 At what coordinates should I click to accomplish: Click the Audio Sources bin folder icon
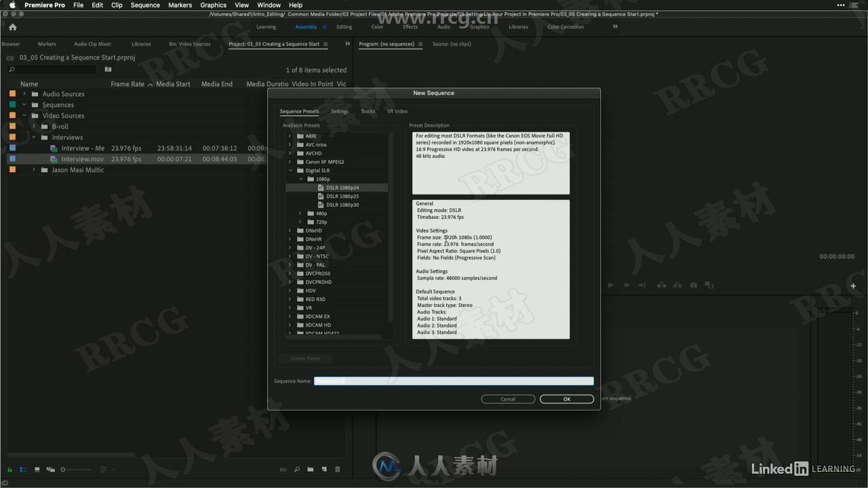point(35,94)
